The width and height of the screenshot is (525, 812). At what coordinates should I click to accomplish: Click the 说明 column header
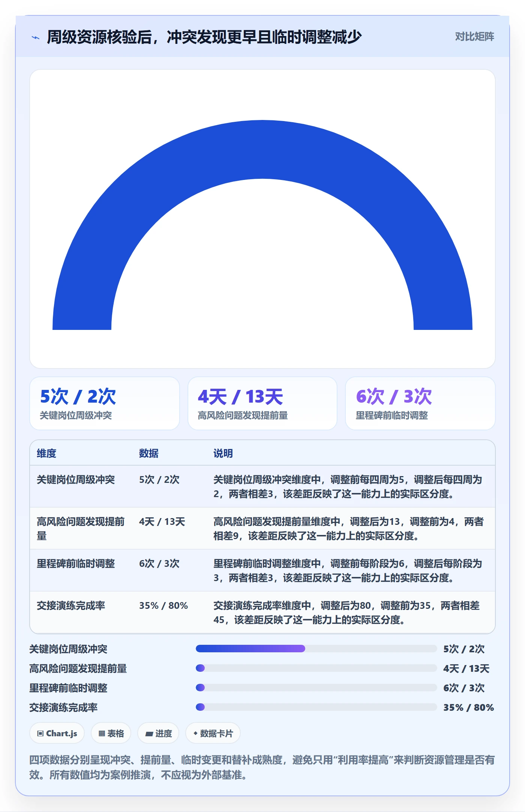pos(223,453)
